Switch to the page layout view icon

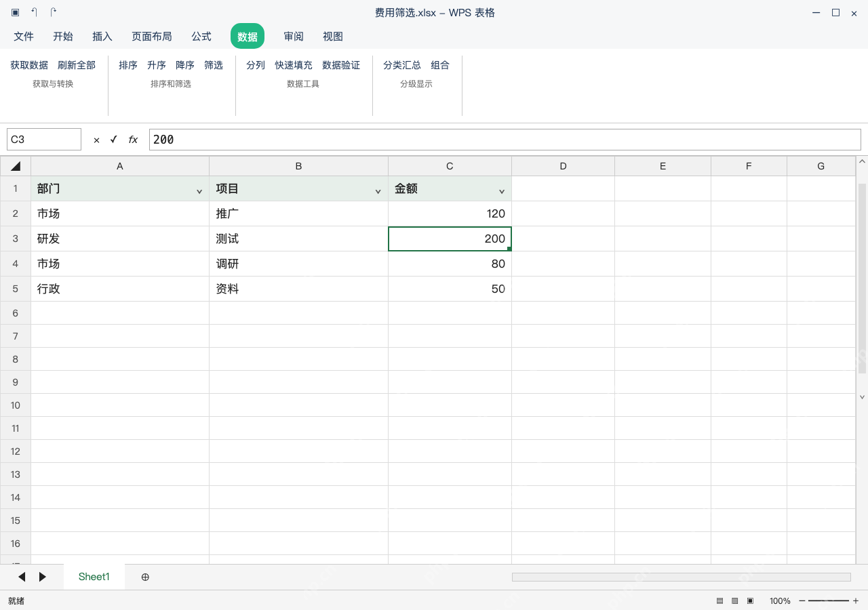pyautogui.click(x=734, y=601)
